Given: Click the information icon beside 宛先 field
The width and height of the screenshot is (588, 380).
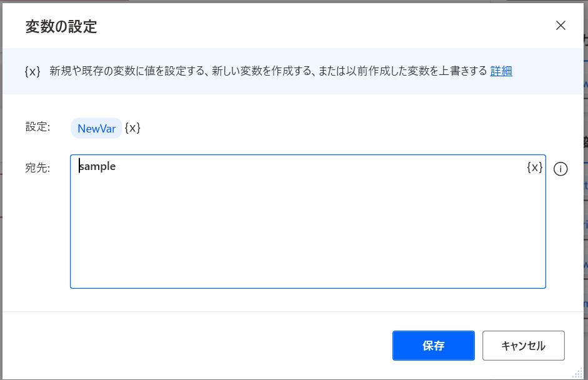Looking at the screenshot, I should pos(561,169).
